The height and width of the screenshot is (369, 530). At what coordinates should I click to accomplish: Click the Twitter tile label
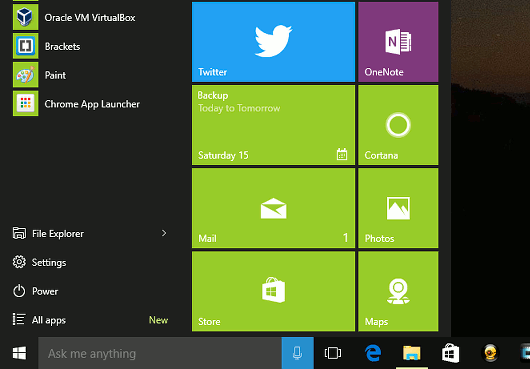point(213,72)
